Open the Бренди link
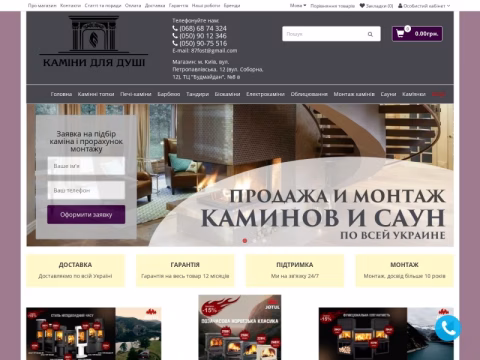 click(x=232, y=6)
